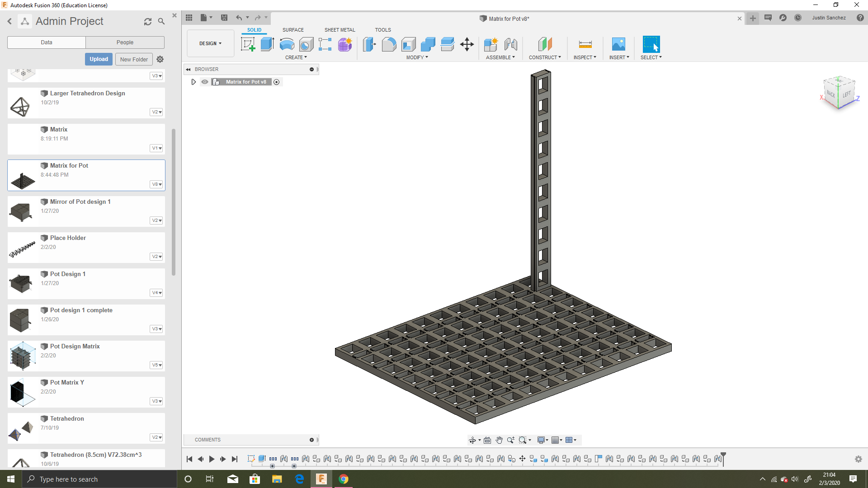Select the Fillet tool
The image size is (868, 488).
click(389, 44)
